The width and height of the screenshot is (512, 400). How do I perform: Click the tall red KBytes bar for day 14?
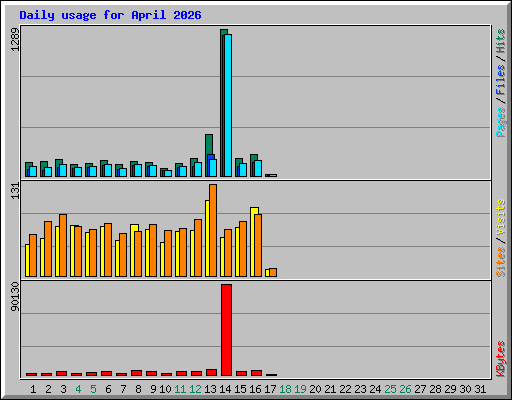(x=226, y=330)
